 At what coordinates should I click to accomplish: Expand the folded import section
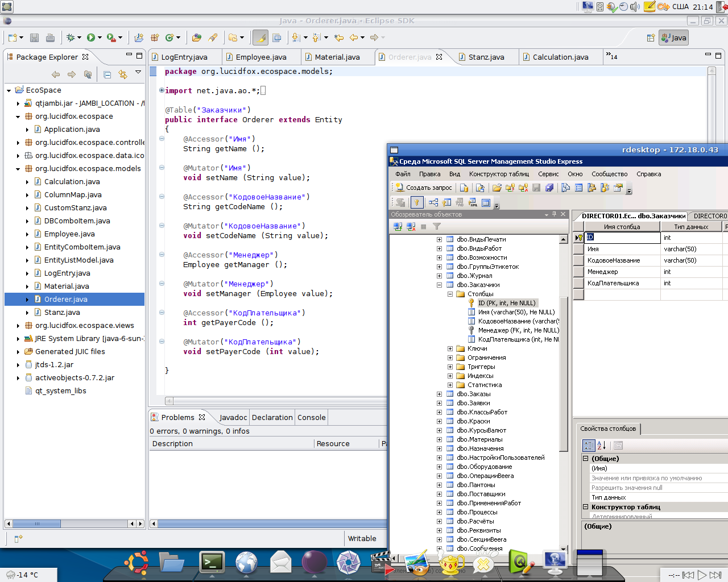tap(162, 90)
